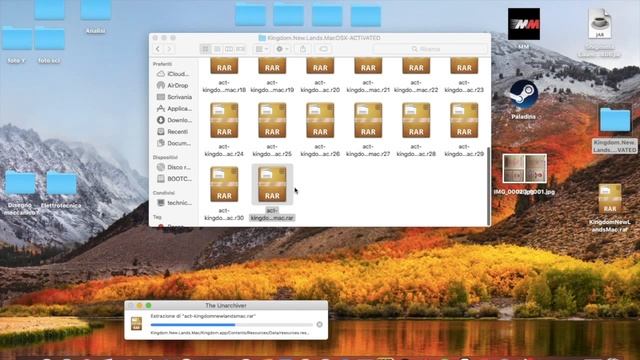Select the Elettrotecnica folder on desktop
The height and width of the screenshot is (360, 640).
61,183
